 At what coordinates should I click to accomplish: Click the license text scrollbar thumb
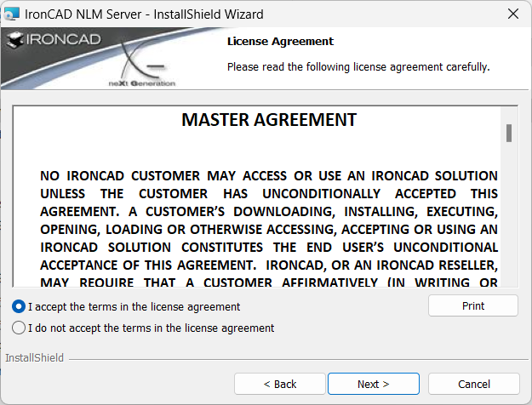click(x=509, y=133)
